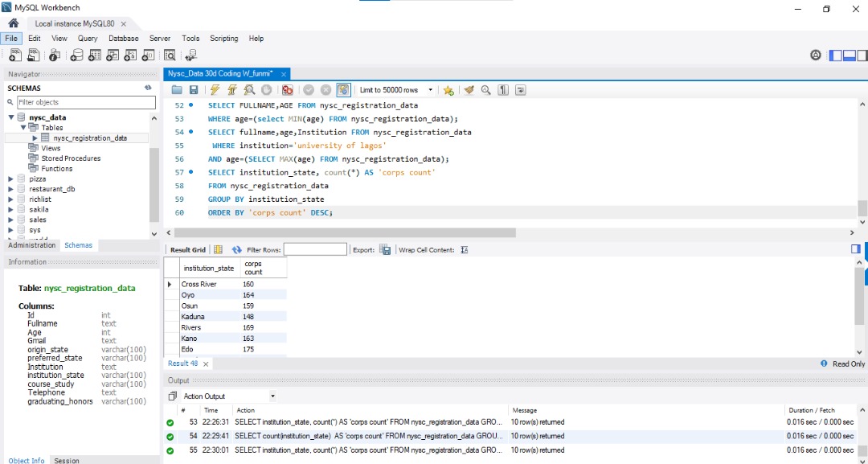Viewport: 868px width, 464px height.
Task: Expand the restaurant_db schema
Action: [11, 189]
